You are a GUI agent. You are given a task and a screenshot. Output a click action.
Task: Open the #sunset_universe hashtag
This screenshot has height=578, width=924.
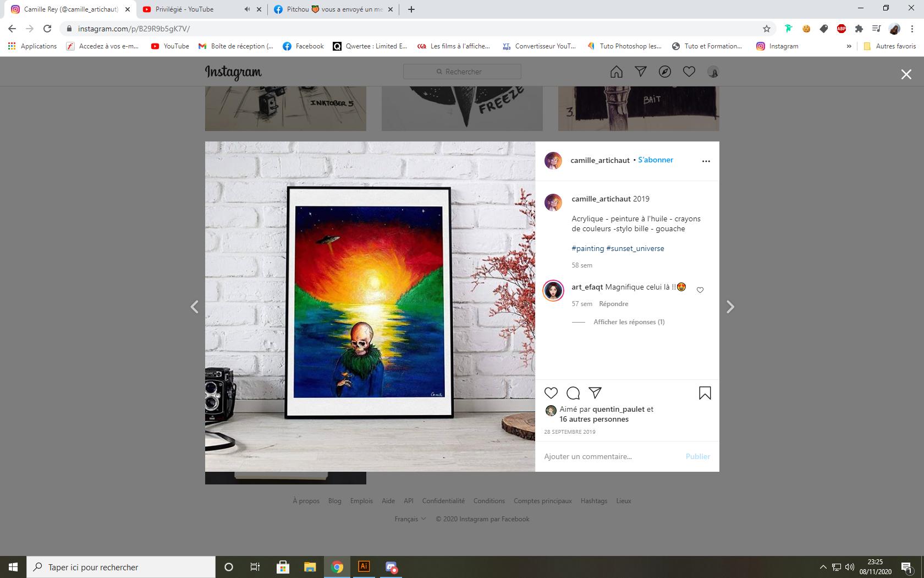coord(635,248)
